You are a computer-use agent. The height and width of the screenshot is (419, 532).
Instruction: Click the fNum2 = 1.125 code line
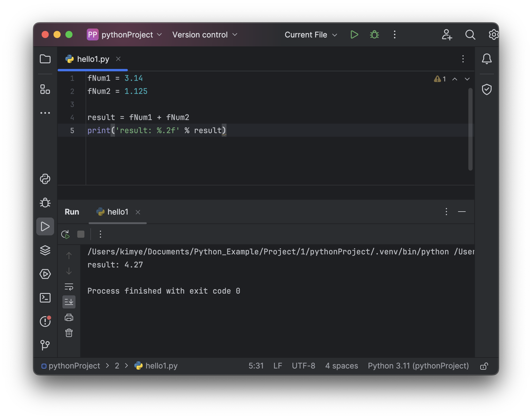(117, 91)
